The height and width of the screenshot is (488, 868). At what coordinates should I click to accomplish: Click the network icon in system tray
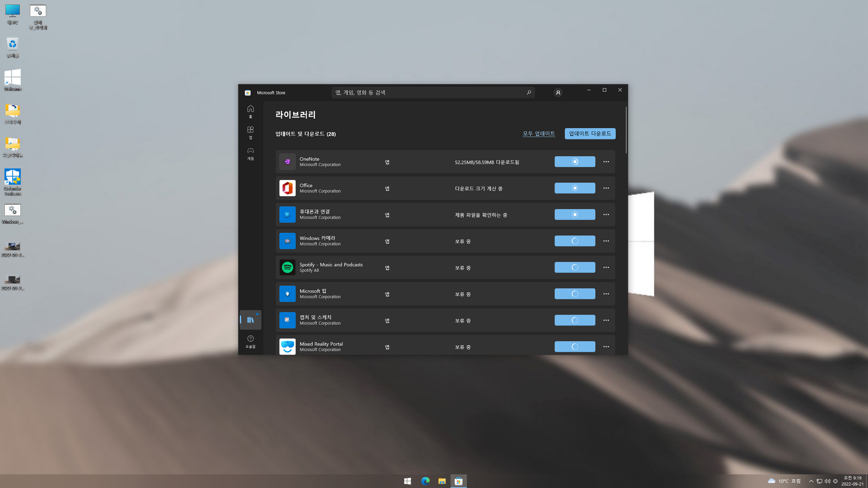click(x=819, y=481)
